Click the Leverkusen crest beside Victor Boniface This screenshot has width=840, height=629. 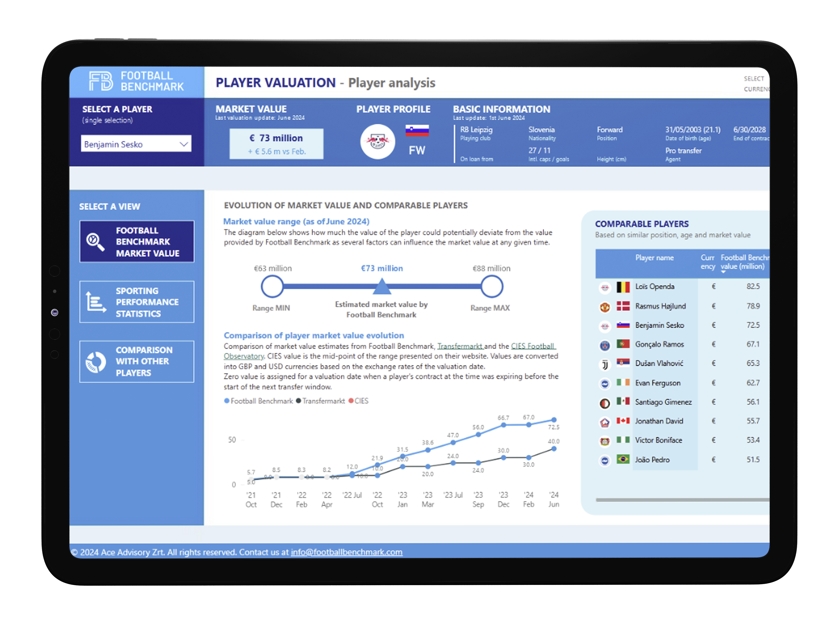pos(605,441)
